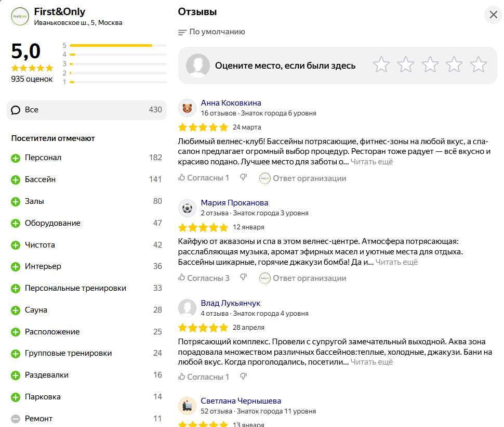
Task: Expand Влад Лукьянчук's review with Читать ещё
Action: [372, 362]
